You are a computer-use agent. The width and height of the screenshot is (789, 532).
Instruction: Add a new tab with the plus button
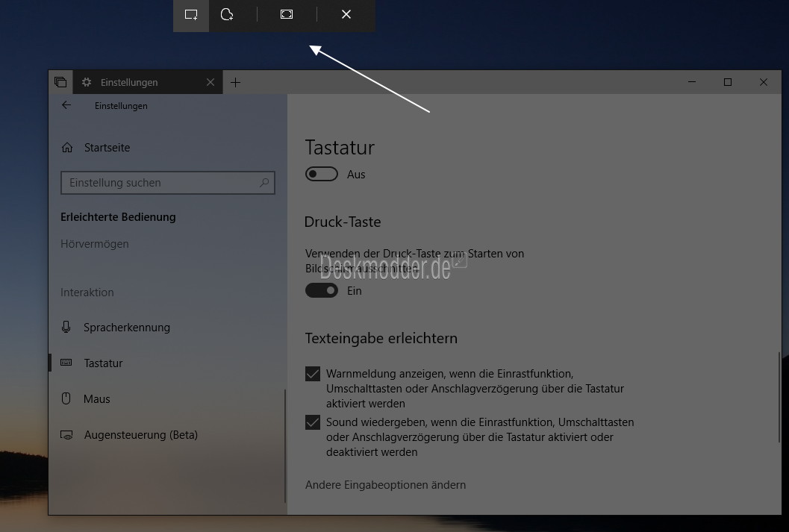click(235, 82)
